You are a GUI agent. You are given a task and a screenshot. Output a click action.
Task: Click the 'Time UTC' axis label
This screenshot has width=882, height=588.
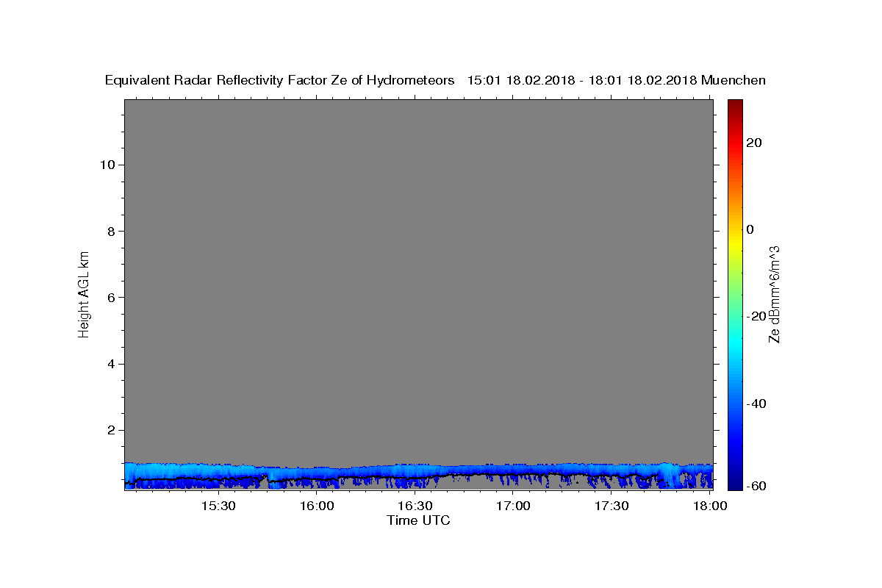(418, 520)
